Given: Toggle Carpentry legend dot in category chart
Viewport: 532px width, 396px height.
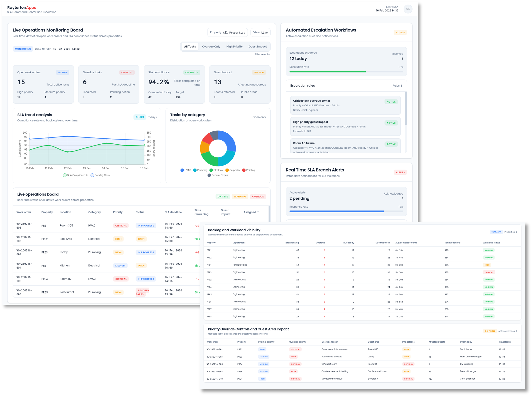Looking at the screenshot, I should point(227,170).
